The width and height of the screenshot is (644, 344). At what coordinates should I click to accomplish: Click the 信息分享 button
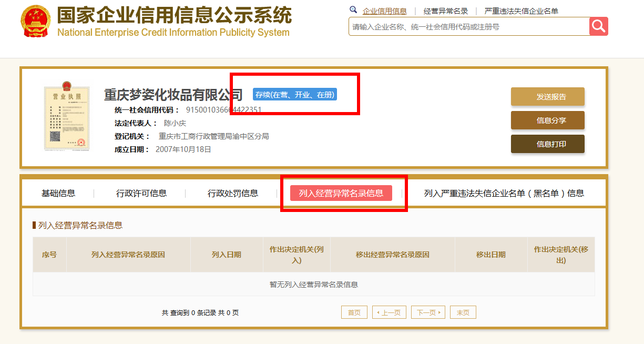548,120
